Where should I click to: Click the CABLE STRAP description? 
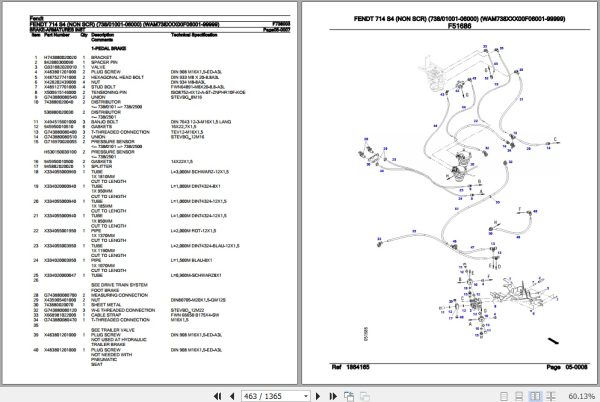pyautogui.click(x=106, y=315)
